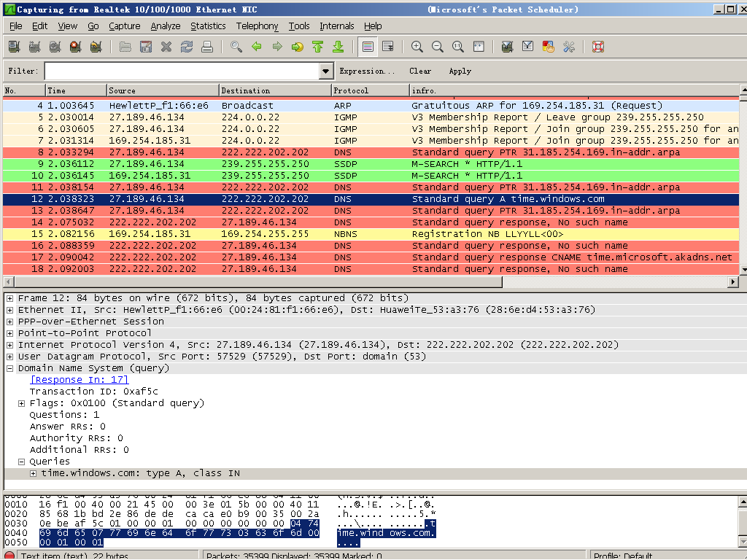This screenshot has height=560, width=747.
Task: Save capture file toolbar icon
Action: click(145, 47)
